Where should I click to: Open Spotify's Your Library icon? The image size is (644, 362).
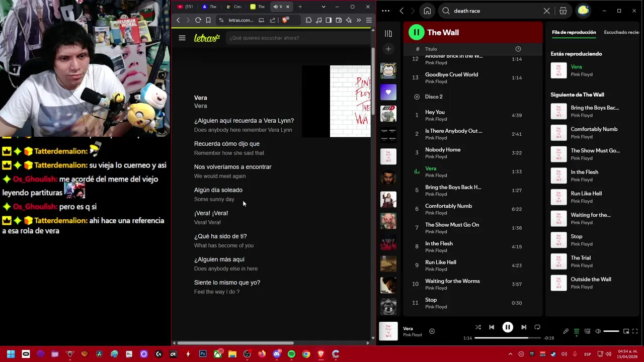click(388, 33)
